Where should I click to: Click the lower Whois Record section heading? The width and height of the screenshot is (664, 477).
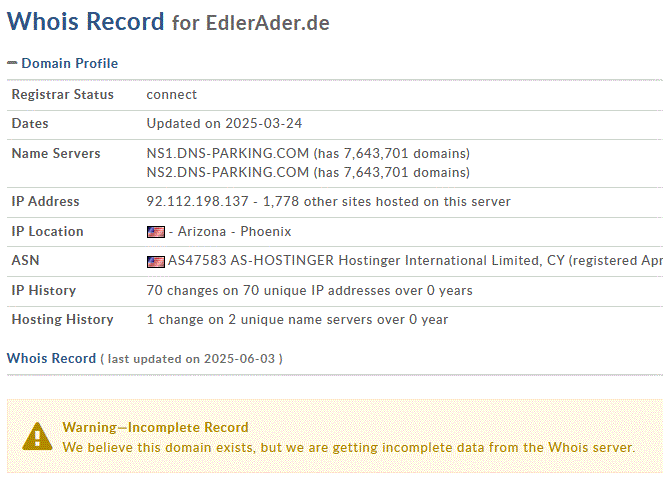pos(51,358)
